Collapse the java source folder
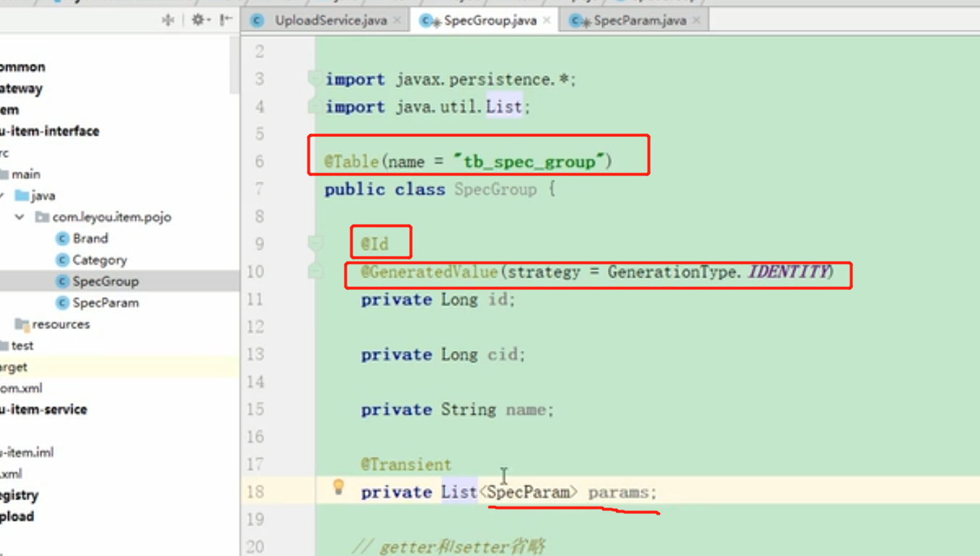The width and height of the screenshot is (980, 556). click(2, 196)
